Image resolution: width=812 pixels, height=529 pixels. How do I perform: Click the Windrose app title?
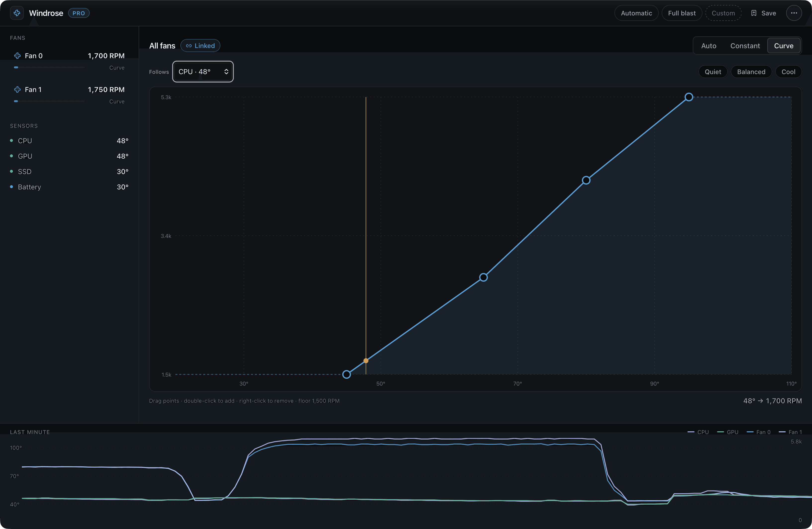click(46, 13)
